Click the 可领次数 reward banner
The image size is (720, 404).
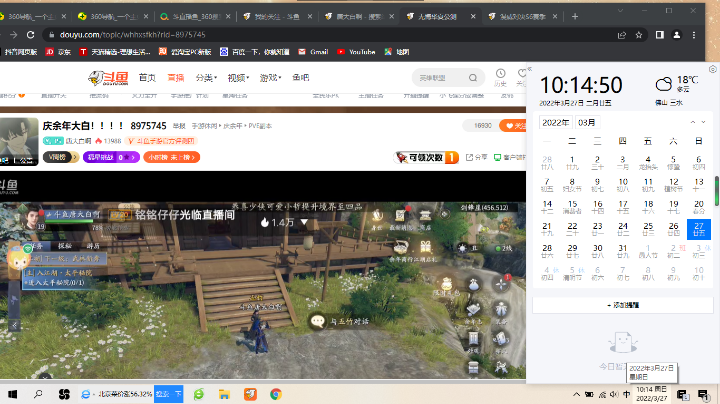(x=427, y=157)
